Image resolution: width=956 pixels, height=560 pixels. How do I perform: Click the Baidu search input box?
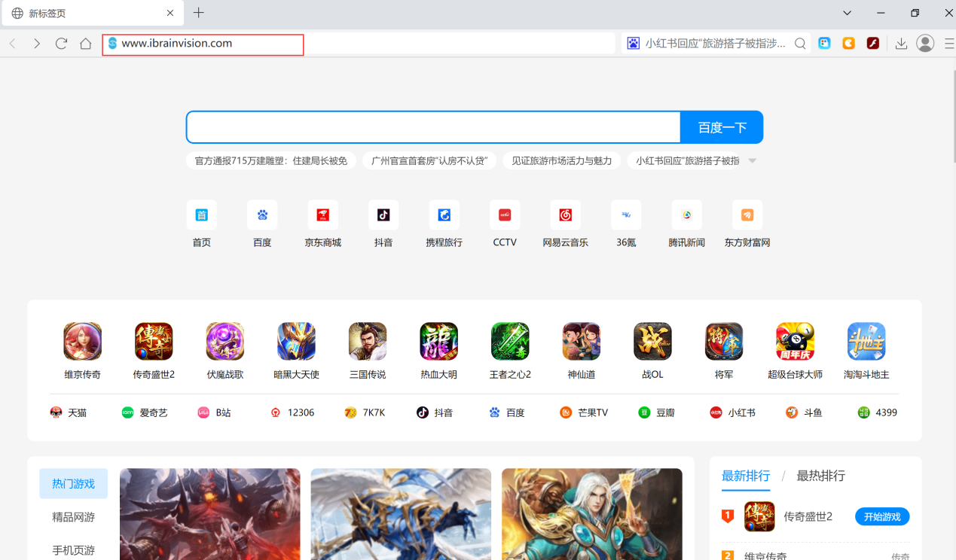tap(433, 127)
